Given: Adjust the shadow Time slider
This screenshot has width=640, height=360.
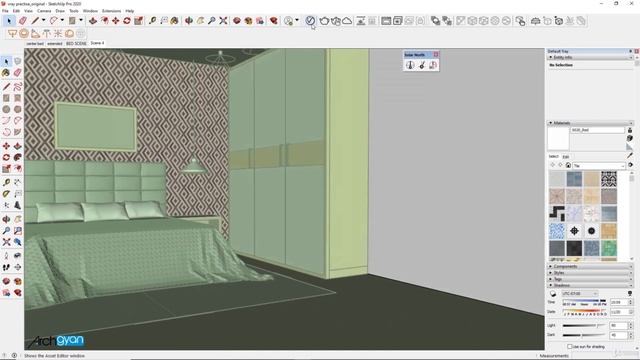Looking at the screenshot, I should point(584,302).
